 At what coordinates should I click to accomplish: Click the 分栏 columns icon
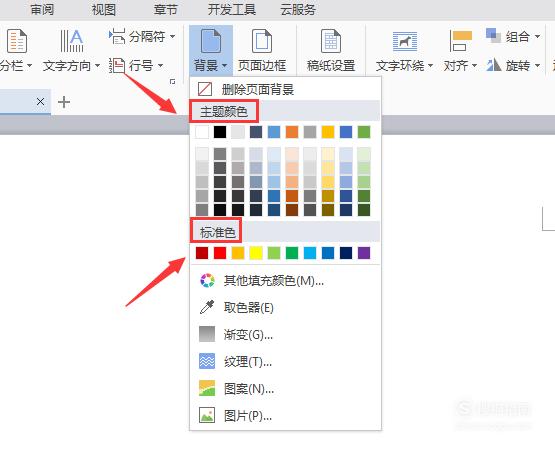(x=17, y=41)
